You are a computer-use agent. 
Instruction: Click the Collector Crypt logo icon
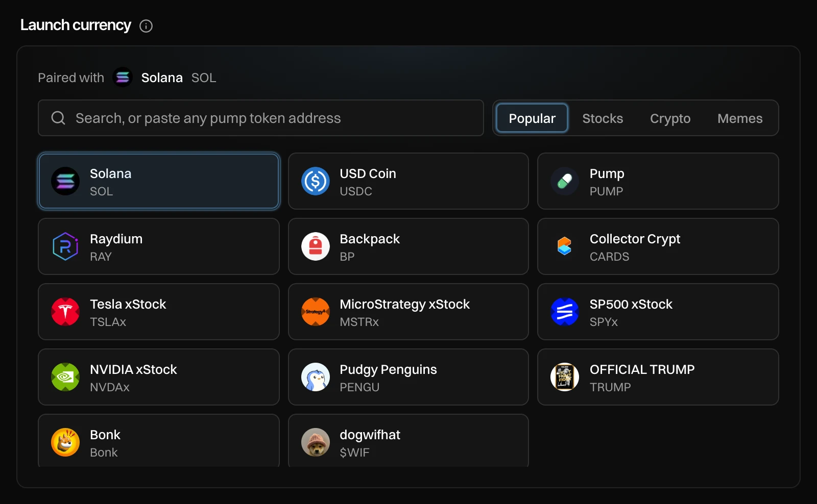(x=565, y=246)
